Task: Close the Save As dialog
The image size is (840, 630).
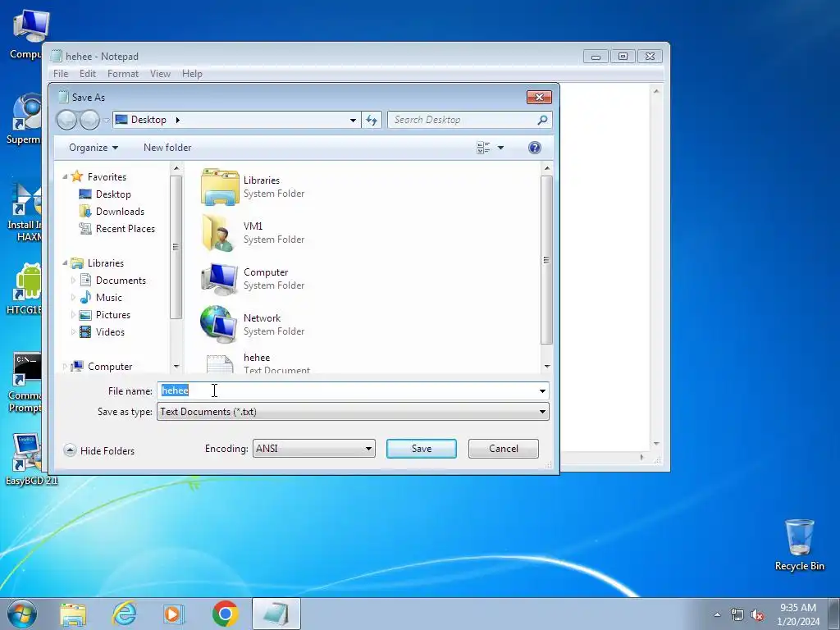Action: click(539, 97)
